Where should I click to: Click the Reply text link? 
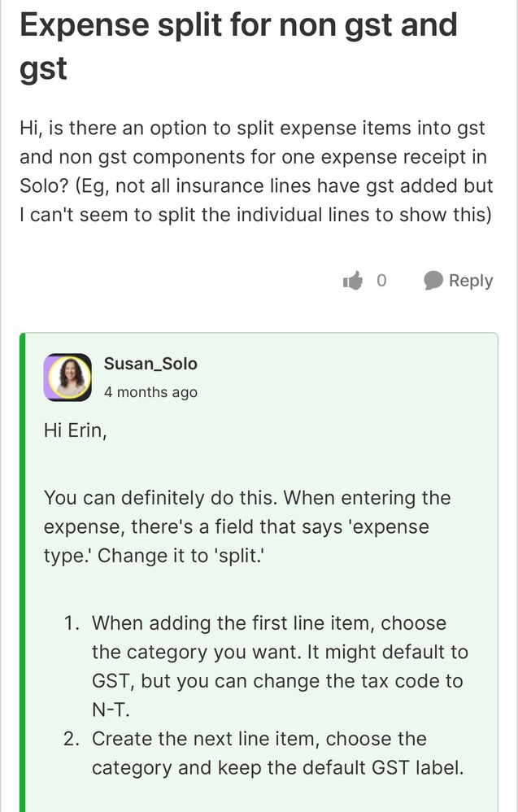tap(471, 281)
